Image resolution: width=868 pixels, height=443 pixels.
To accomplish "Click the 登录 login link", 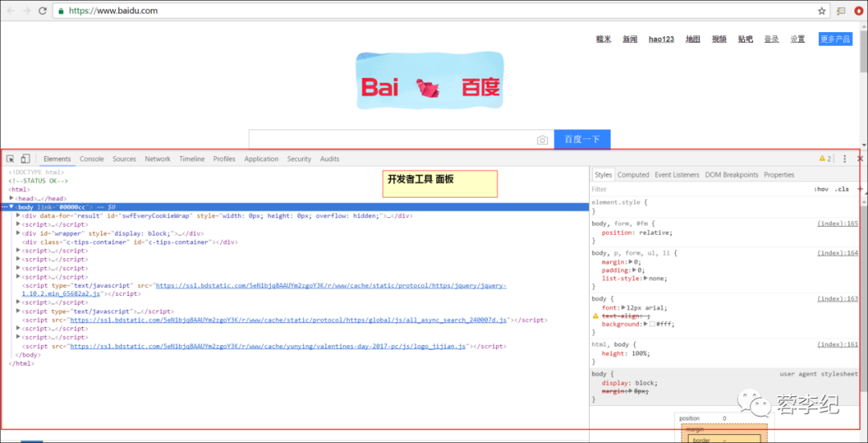I will 772,39.
